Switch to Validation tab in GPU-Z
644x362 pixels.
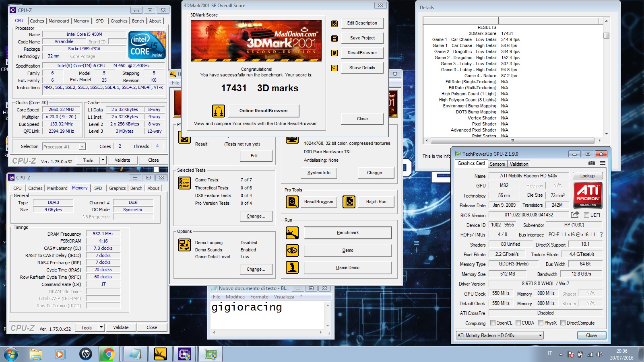(x=519, y=164)
